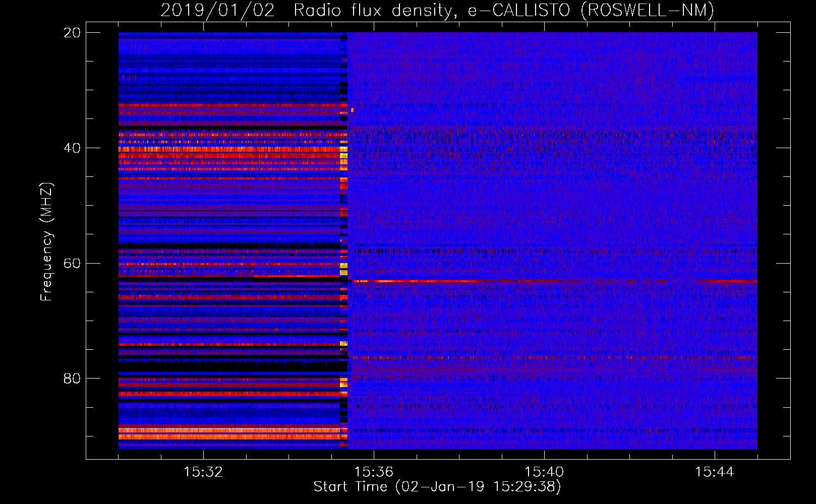Click the plot title '2019/01/02 Radio flux density'
Image resolution: width=816 pixels, height=504 pixels.
point(437,10)
